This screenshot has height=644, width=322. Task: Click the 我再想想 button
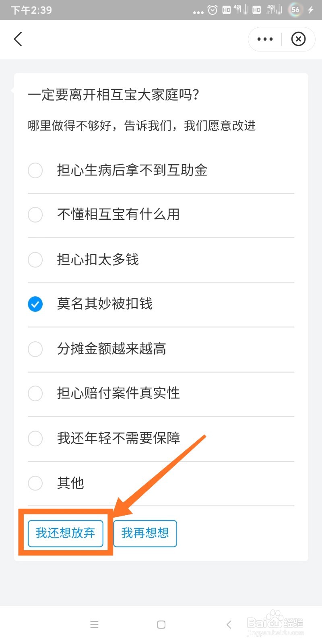point(145,533)
